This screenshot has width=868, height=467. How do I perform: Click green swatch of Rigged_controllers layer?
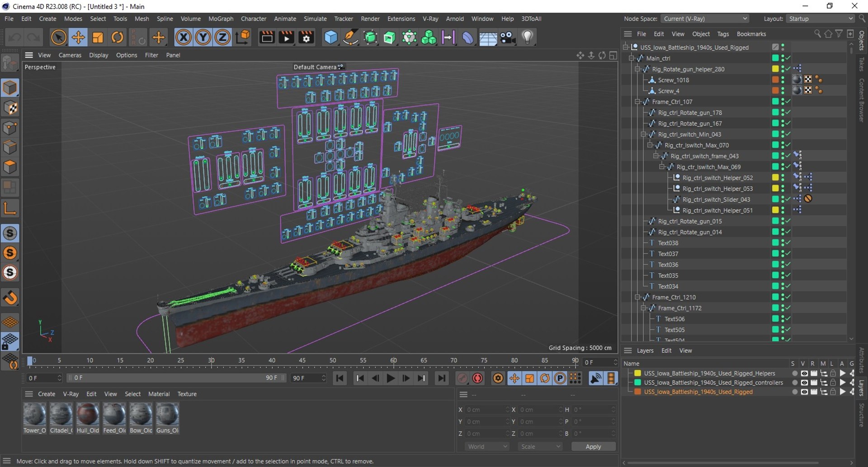[637, 382]
